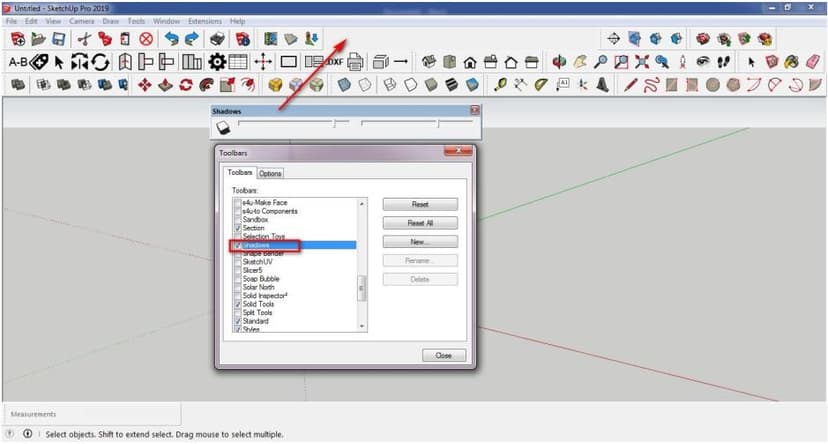Uncheck the Shadows toolbar checkbox
This screenshot has height=444, width=828.
[238, 245]
